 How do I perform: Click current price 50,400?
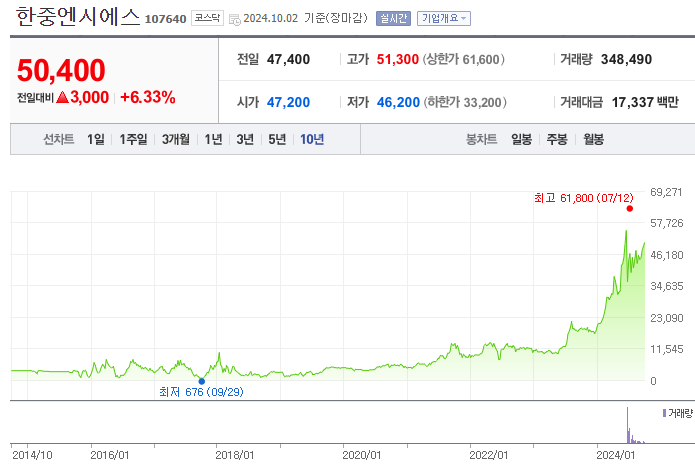coord(61,70)
